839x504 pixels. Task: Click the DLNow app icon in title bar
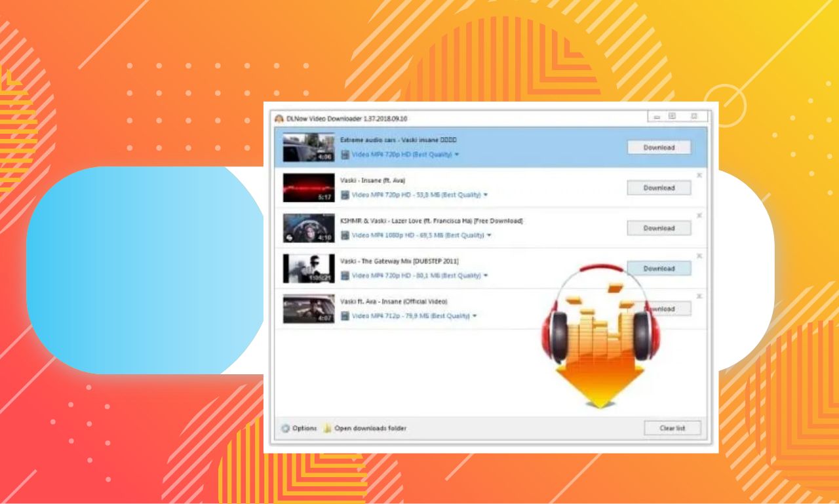(279, 119)
